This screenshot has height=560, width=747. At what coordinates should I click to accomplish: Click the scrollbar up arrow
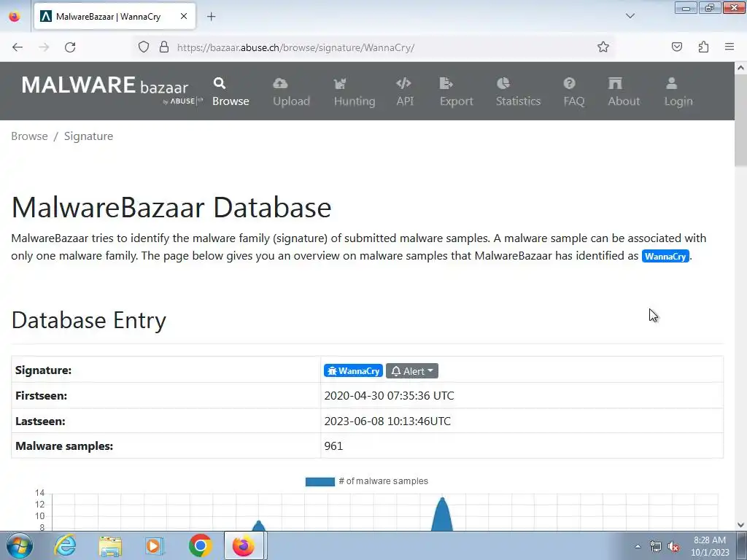pos(740,68)
